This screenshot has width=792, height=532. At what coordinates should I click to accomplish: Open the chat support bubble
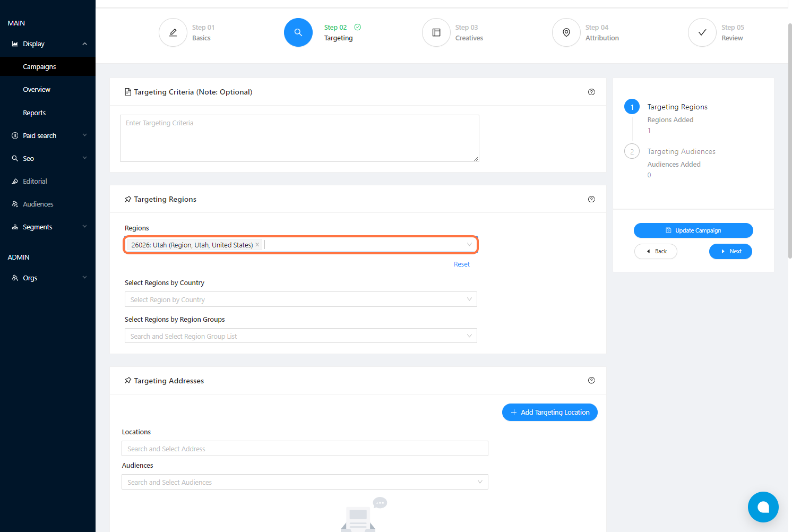coord(763,507)
